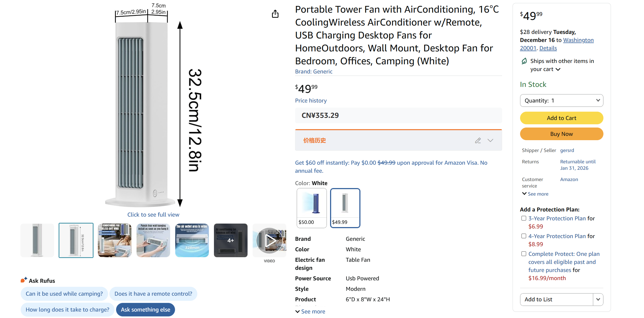The image size is (644, 318).
Task: Open the Price history link
Action: pyautogui.click(x=311, y=101)
